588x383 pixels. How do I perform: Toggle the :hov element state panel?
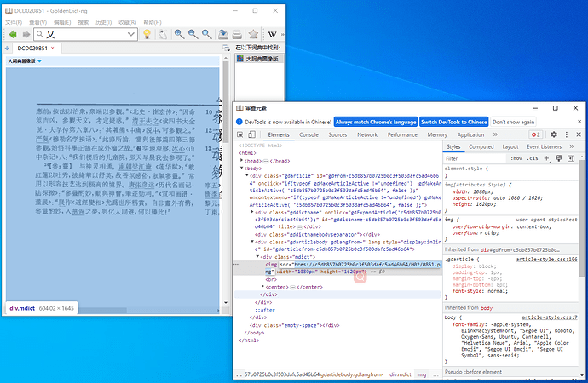click(516, 158)
